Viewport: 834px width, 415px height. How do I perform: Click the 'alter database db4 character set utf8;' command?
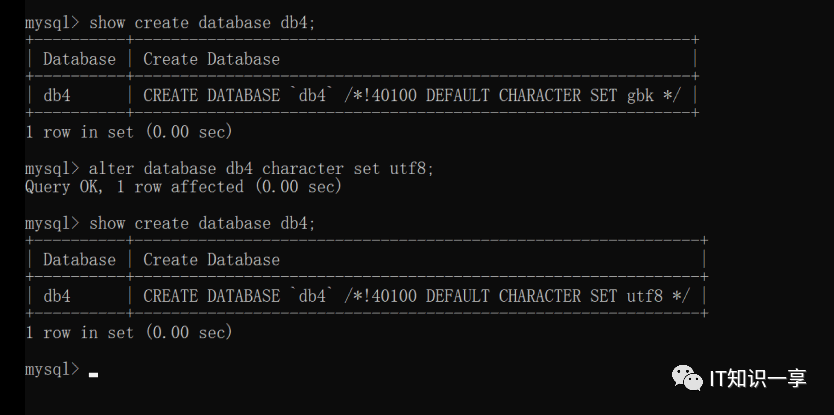262,169
